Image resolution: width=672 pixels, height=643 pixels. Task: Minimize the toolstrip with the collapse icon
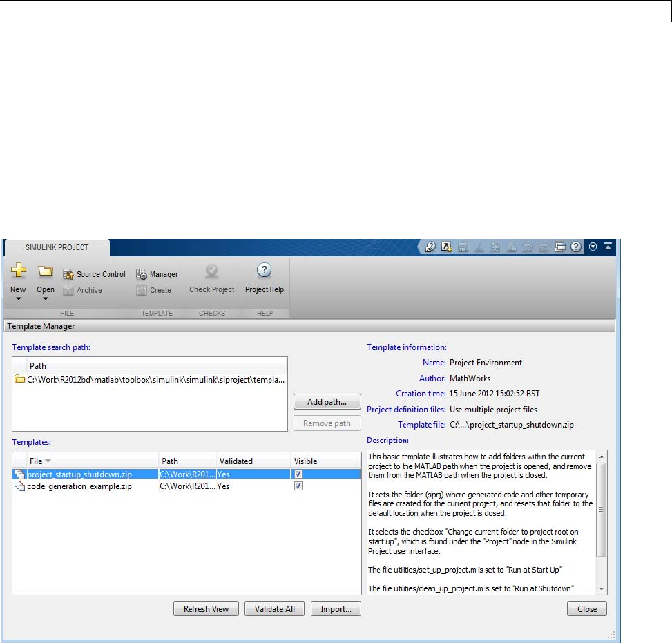click(608, 246)
